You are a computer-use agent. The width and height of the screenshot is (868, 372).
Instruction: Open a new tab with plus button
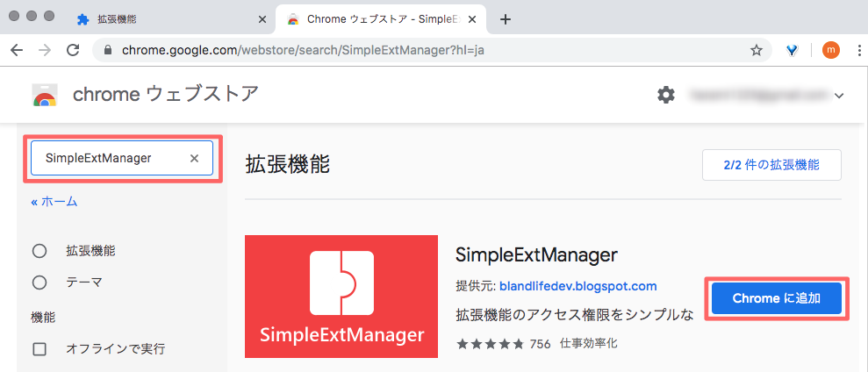[506, 20]
